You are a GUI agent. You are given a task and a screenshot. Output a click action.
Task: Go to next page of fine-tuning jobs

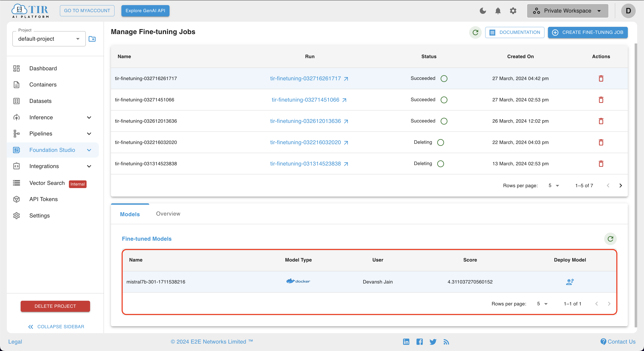[x=621, y=186]
